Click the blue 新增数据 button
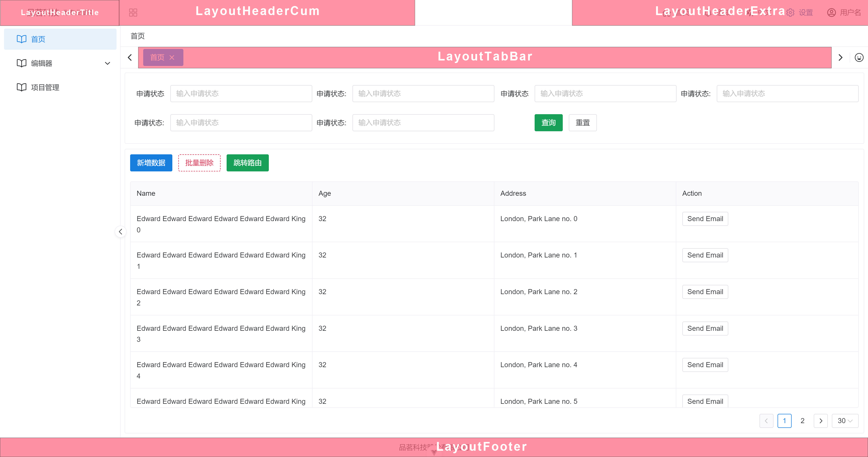 (151, 163)
